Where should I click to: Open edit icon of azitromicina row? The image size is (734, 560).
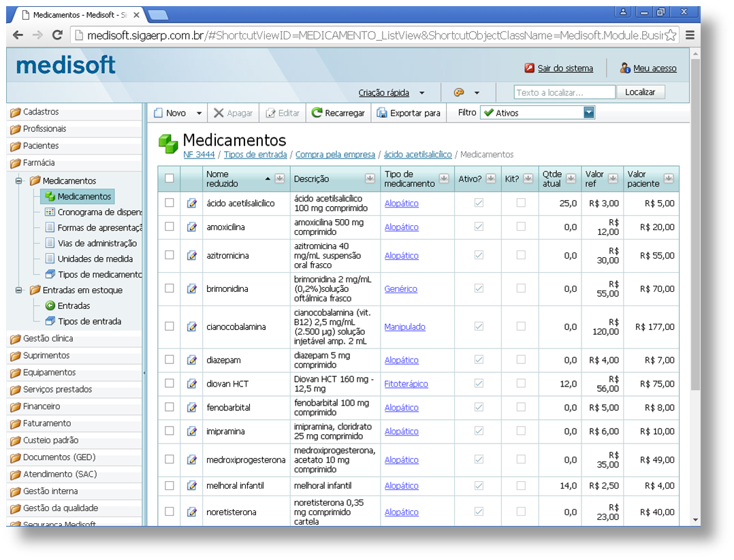(x=191, y=255)
